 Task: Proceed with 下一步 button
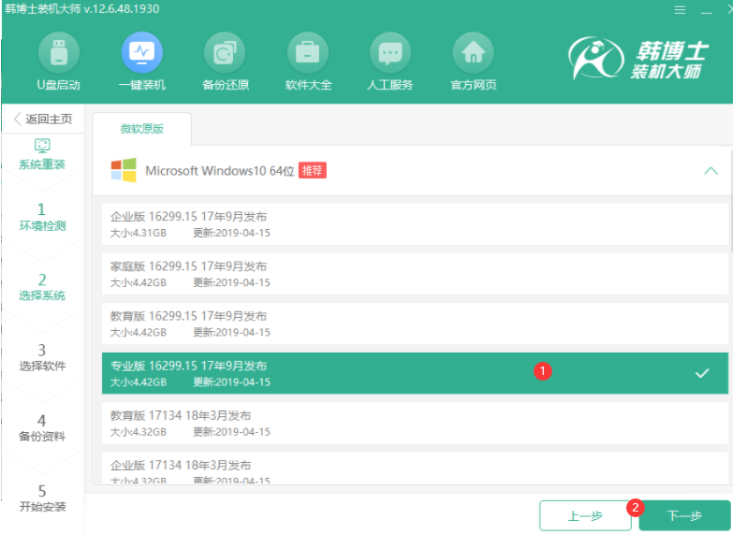click(x=684, y=515)
